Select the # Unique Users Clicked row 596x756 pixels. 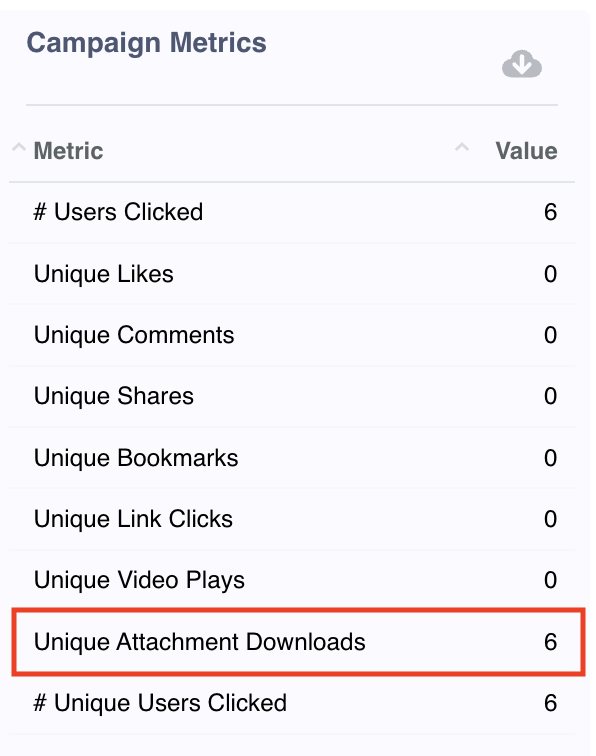(x=292, y=703)
